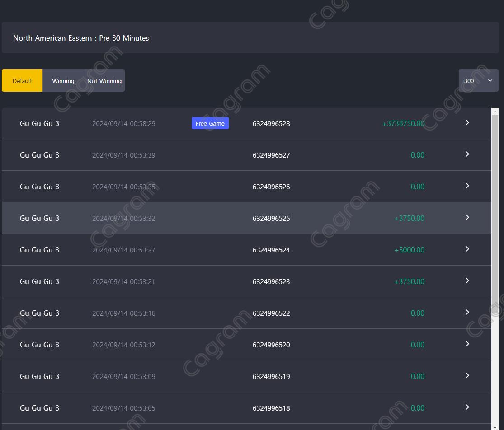Expand row 6324996522 with its arrow

click(x=467, y=313)
